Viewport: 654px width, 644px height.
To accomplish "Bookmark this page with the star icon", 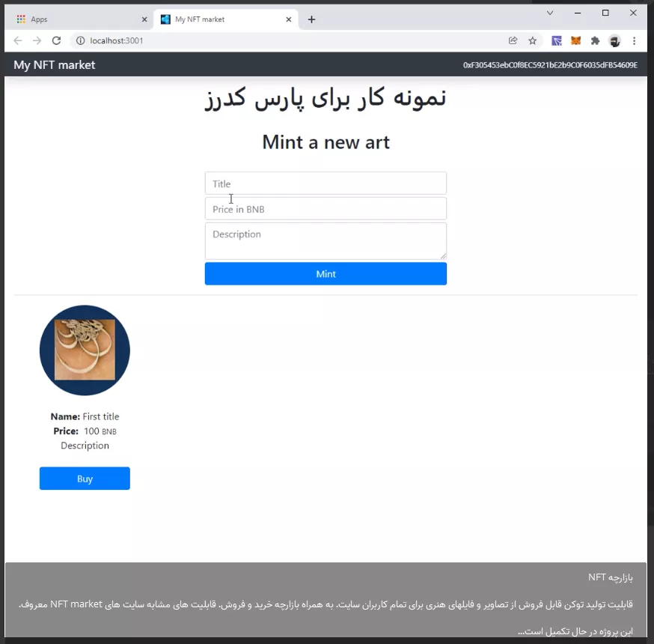I will pos(532,40).
